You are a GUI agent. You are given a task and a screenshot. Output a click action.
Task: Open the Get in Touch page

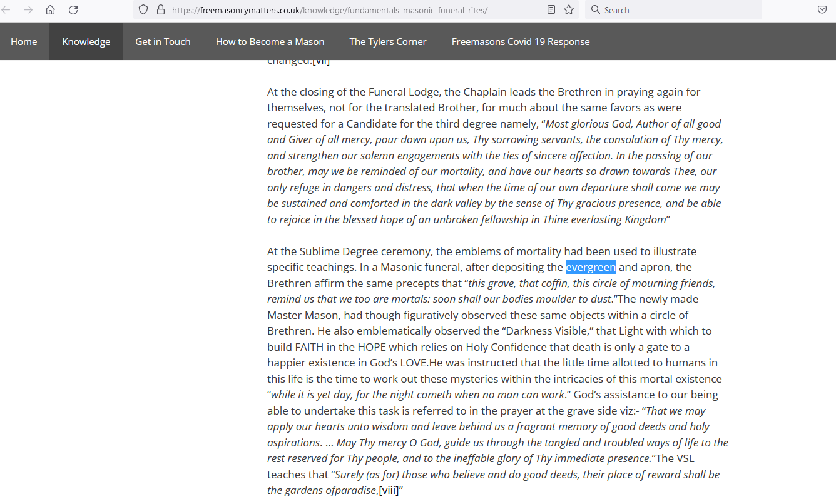(x=163, y=41)
